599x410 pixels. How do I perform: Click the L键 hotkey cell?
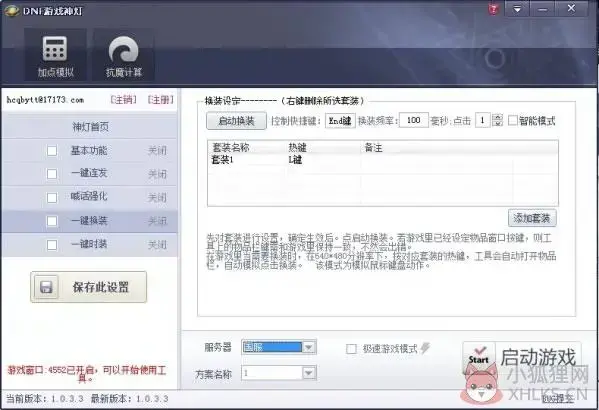tap(295, 160)
